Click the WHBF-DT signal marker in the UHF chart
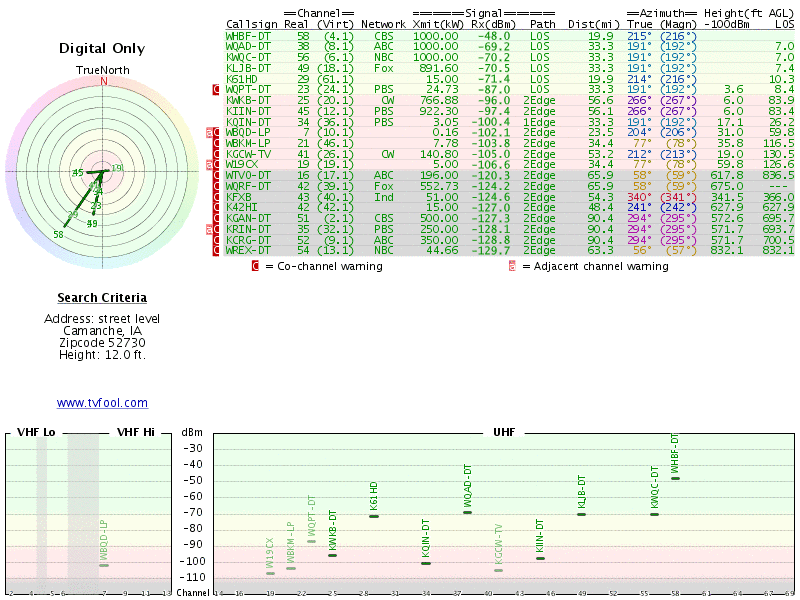The image size is (800, 600). (x=676, y=478)
